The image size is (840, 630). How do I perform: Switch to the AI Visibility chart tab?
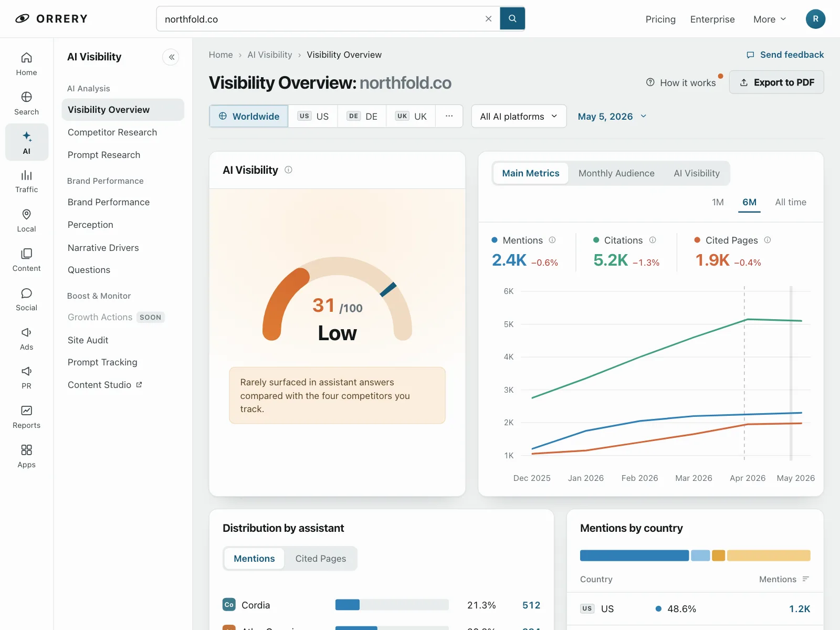point(697,173)
